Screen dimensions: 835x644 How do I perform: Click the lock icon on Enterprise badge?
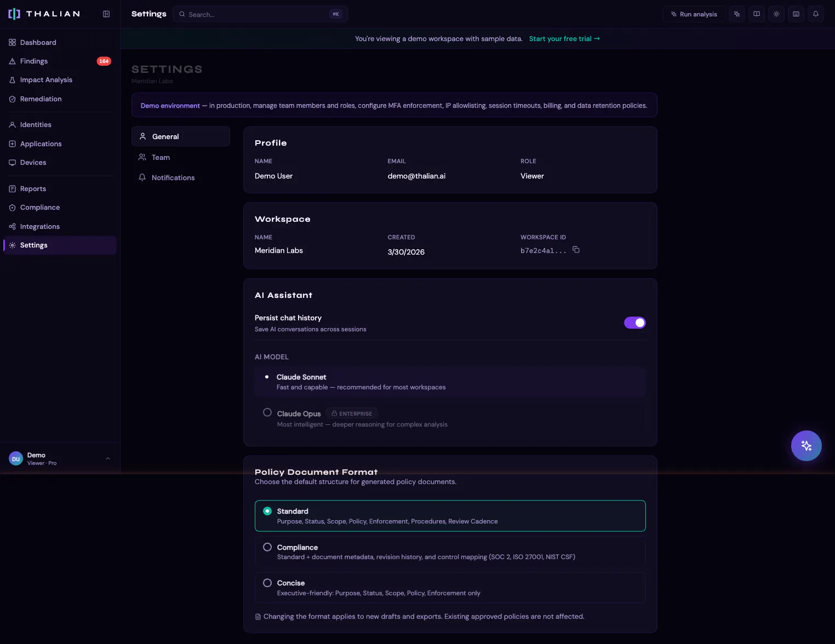[x=334, y=413]
